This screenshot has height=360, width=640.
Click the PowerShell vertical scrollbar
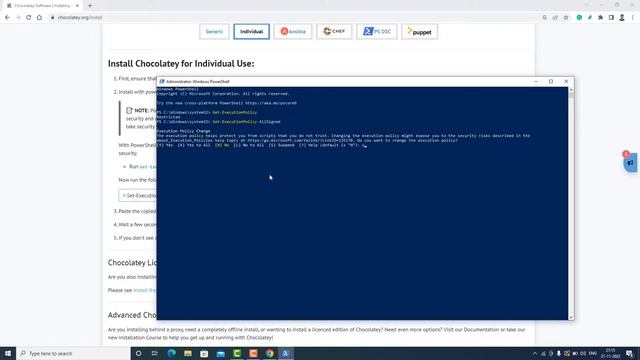[x=571, y=203]
